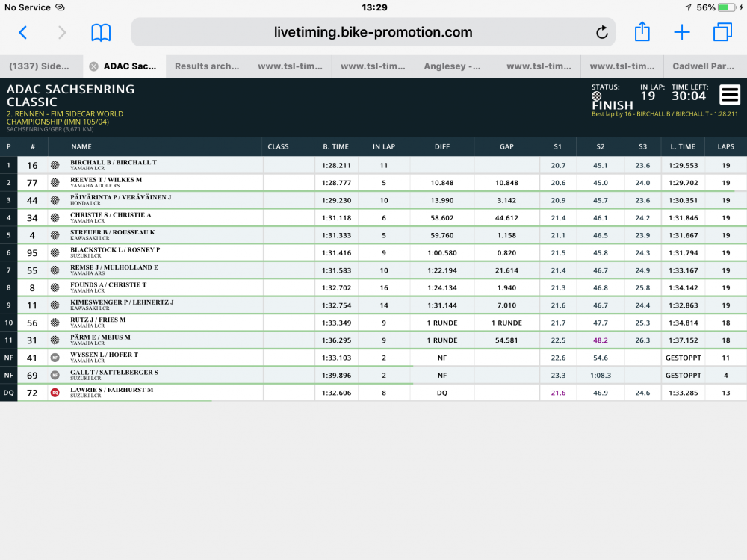
Task: Click checkered flag icon for Kimeswenger row
Action: coord(55,305)
